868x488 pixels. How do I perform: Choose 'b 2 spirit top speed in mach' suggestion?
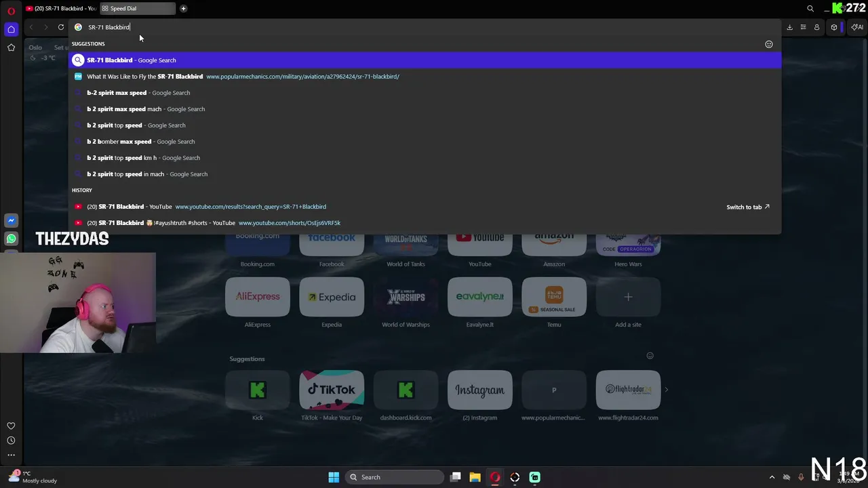(426, 174)
